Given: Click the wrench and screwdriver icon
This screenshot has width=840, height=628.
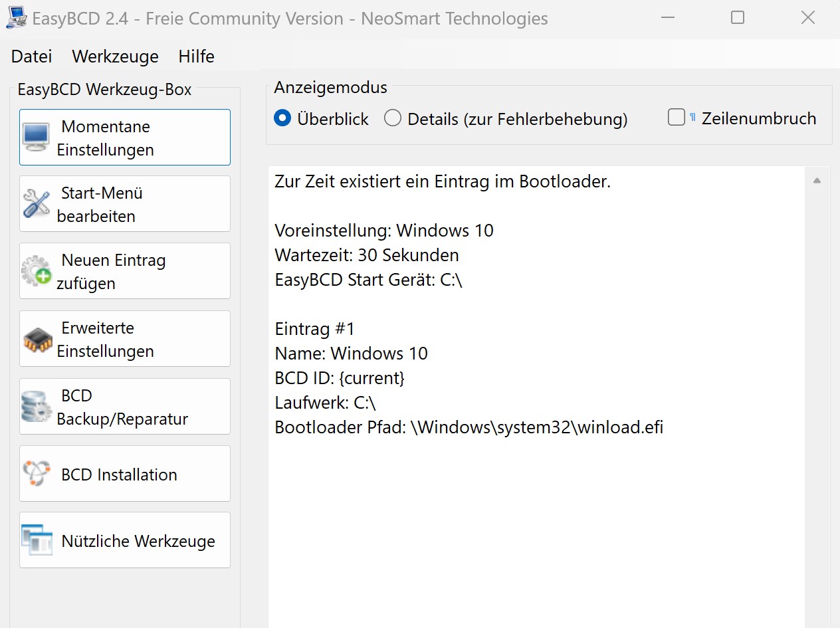Looking at the screenshot, I should point(36,204).
